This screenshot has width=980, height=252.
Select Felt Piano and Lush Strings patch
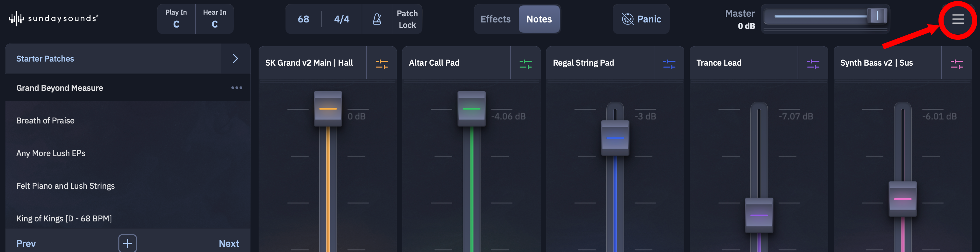point(128,186)
